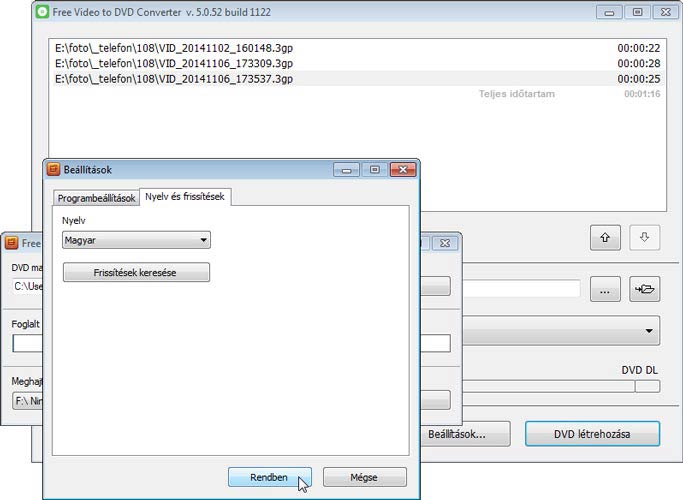
Task: Click Teljes időtartam label
Action: pyautogui.click(x=517, y=94)
